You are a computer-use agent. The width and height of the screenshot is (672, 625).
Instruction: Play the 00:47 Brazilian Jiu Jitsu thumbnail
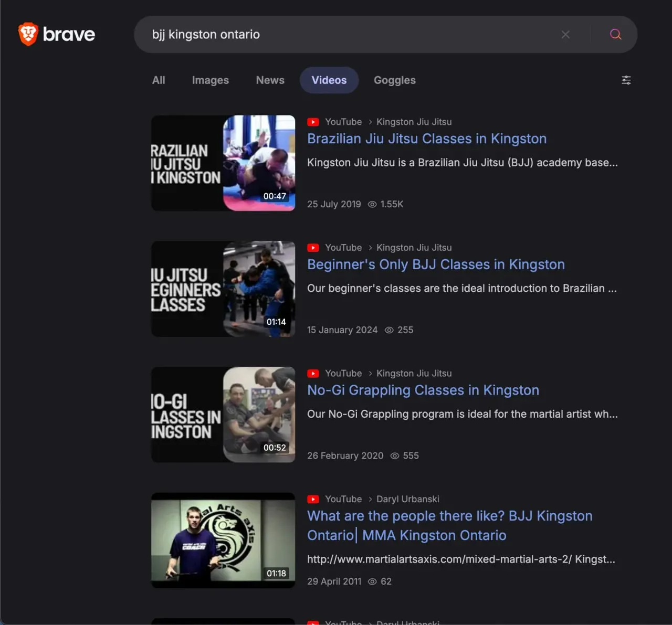click(x=223, y=163)
